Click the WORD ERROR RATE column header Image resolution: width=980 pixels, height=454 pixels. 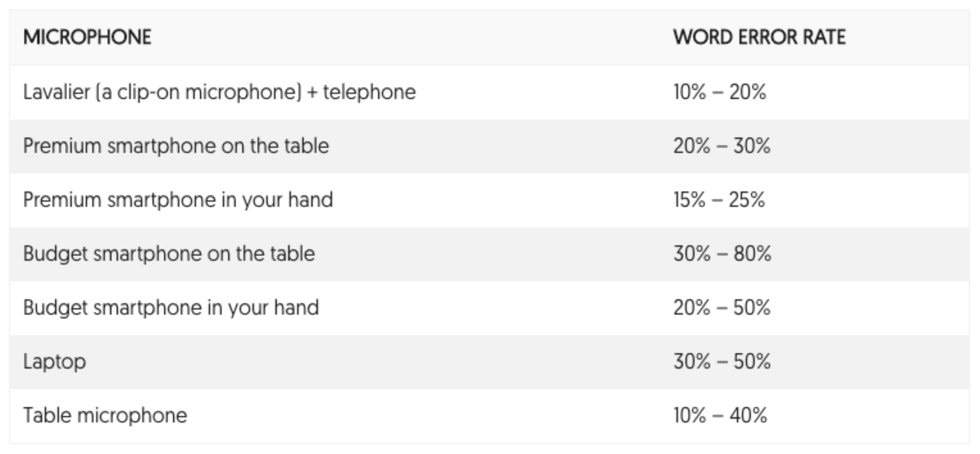coord(759,37)
